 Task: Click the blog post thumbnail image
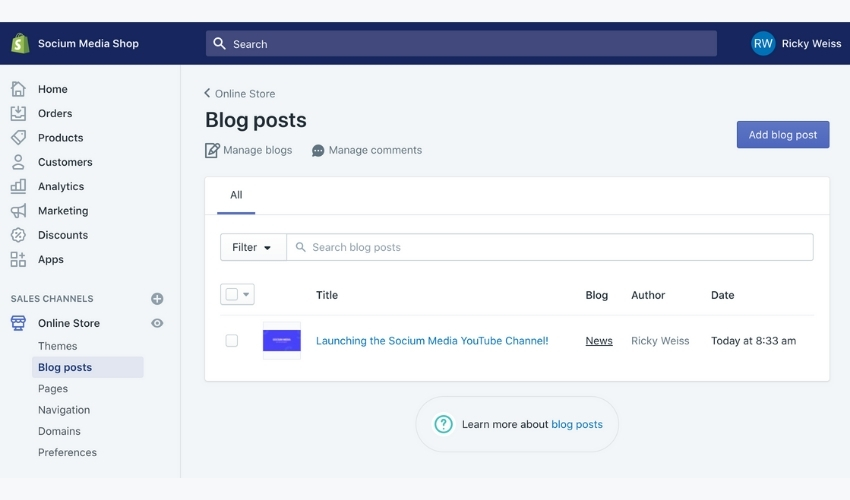[282, 341]
